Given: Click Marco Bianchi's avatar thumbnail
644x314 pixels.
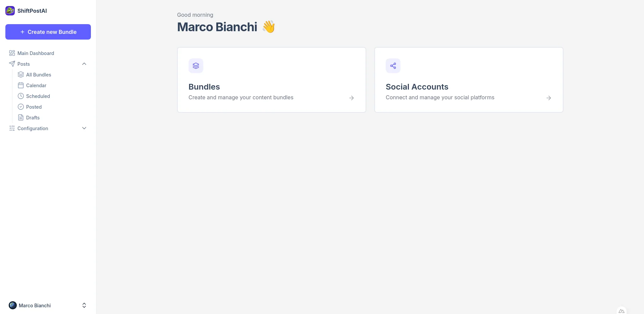Looking at the screenshot, I should tap(13, 305).
